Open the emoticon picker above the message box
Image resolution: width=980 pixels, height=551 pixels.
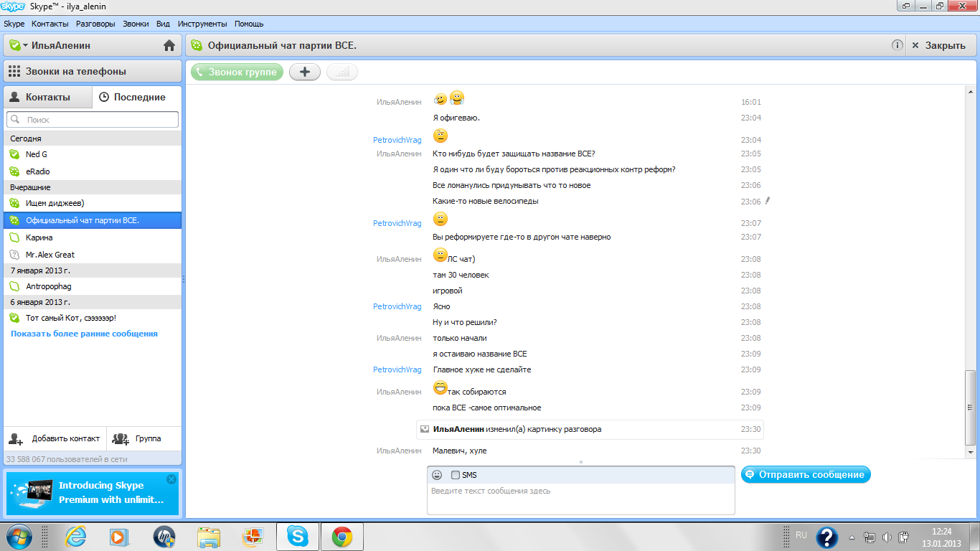(x=437, y=475)
